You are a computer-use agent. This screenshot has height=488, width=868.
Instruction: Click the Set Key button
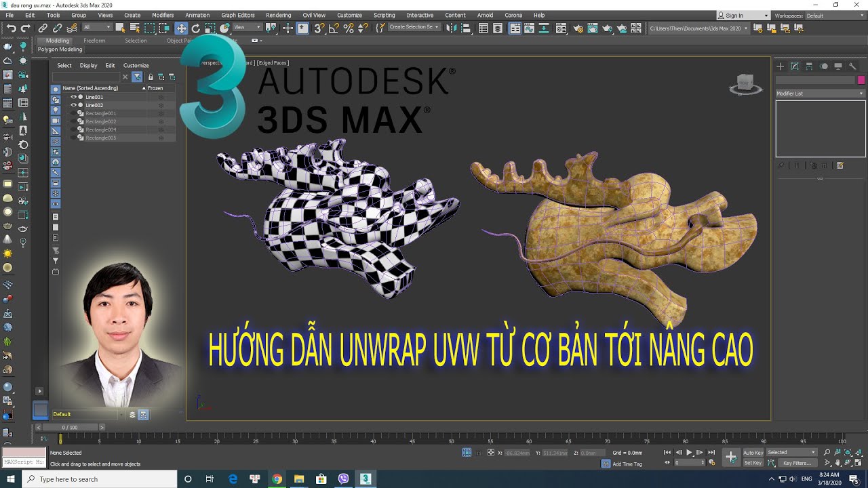pyautogui.click(x=753, y=463)
